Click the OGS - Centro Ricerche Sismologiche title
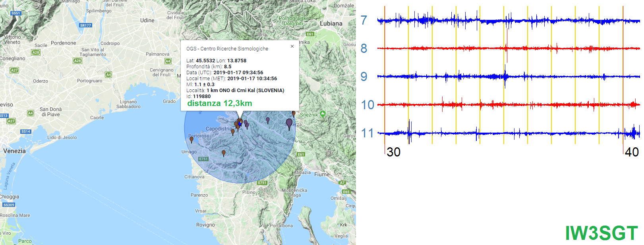Viewport: 644px width, 245px height. pos(227,49)
